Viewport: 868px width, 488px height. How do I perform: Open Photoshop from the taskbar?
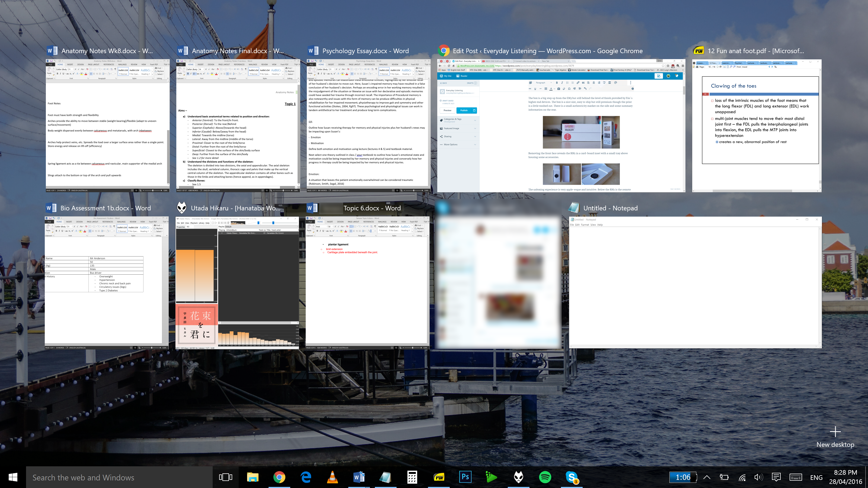(465, 477)
